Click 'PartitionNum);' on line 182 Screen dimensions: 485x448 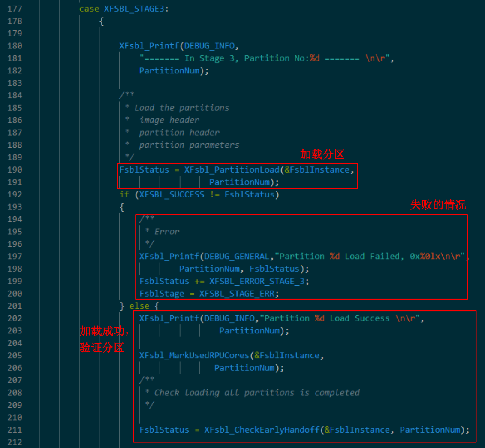pos(174,71)
